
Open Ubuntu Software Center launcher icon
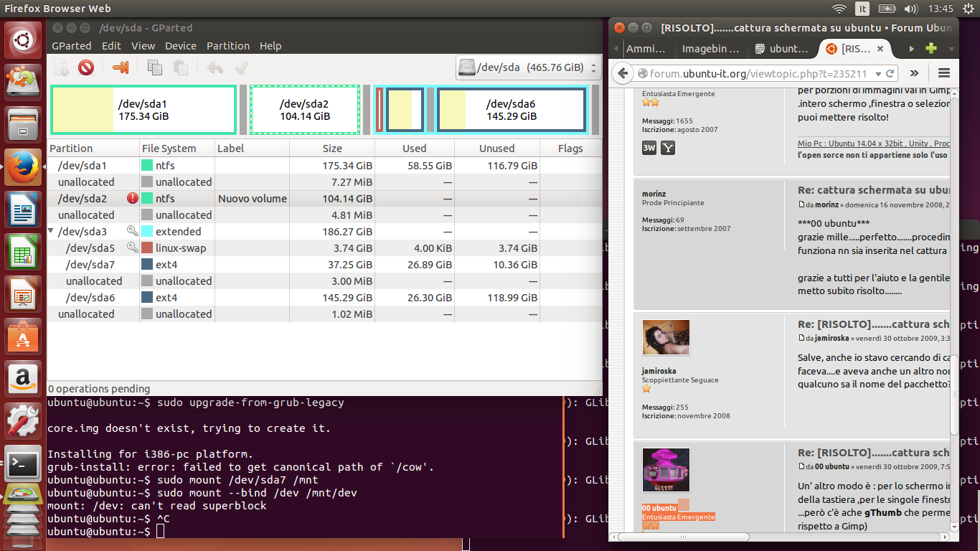24,336
